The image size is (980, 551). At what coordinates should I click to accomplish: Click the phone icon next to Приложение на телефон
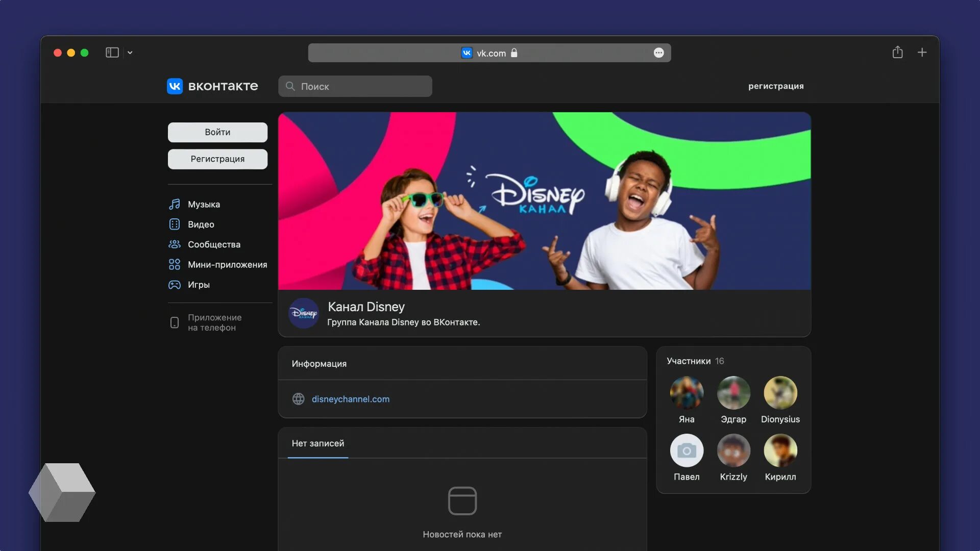pyautogui.click(x=175, y=322)
